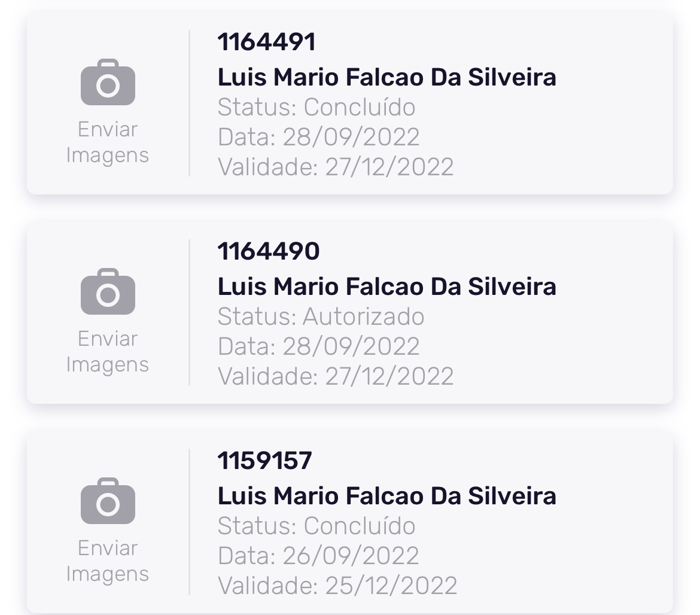Select patient name on the 1159157 card
Viewport: 700px width, 615px height.
(x=386, y=496)
